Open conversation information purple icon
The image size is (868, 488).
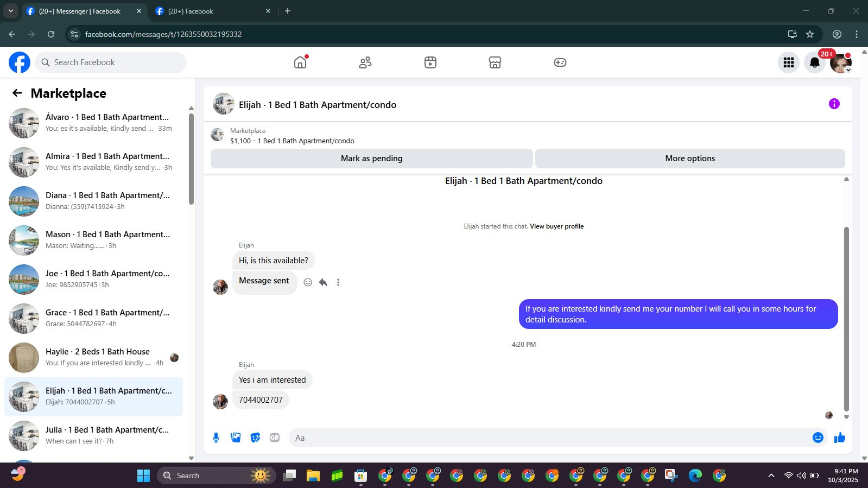834,104
